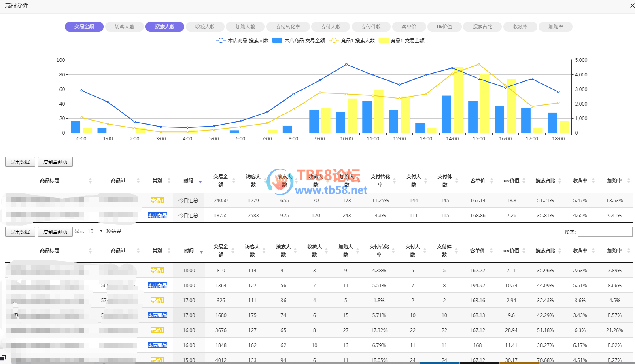
Task: Select the 访客人数 metric tab
Action: click(124, 27)
